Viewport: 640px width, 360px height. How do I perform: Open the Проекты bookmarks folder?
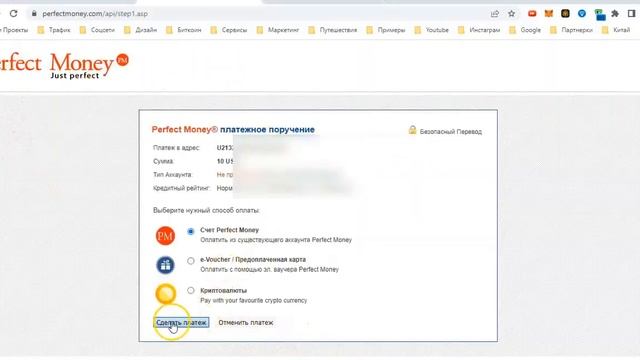coord(14,30)
